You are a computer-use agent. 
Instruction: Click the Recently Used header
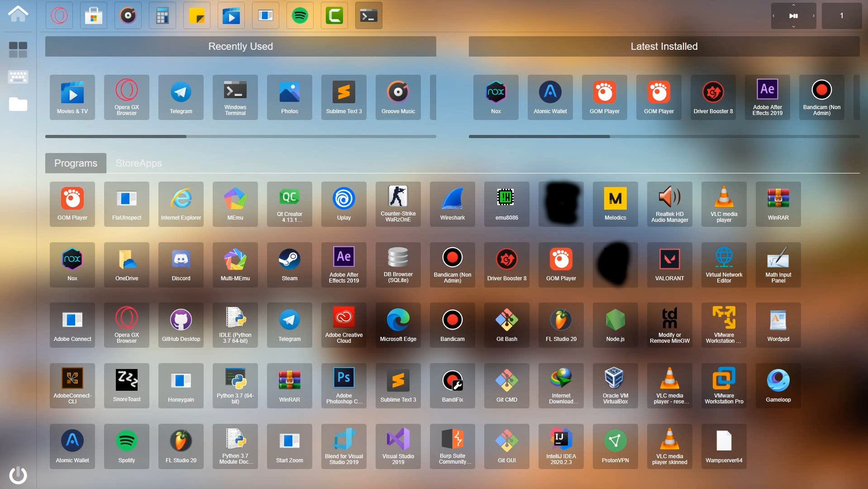tap(240, 46)
